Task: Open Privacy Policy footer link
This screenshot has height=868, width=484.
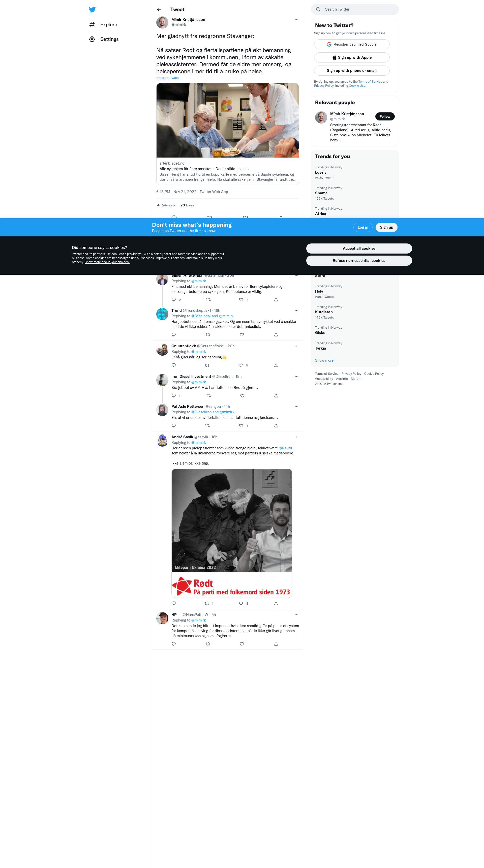Action: 351,374
